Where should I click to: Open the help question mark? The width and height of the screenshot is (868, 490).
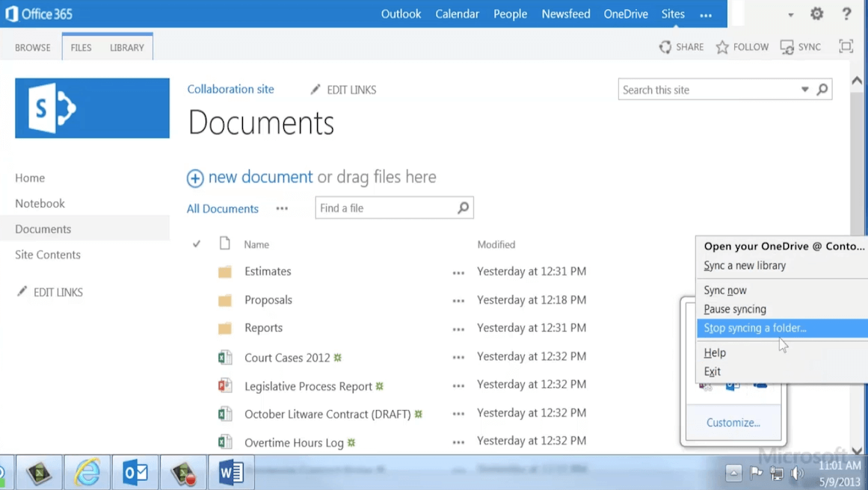pyautogui.click(x=846, y=14)
